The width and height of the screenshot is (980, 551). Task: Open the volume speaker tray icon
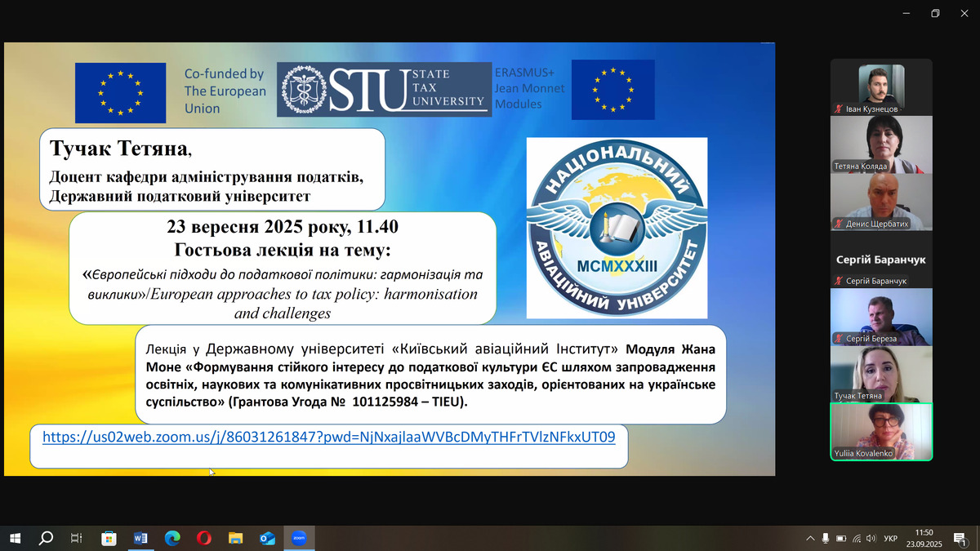coord(871,538)
